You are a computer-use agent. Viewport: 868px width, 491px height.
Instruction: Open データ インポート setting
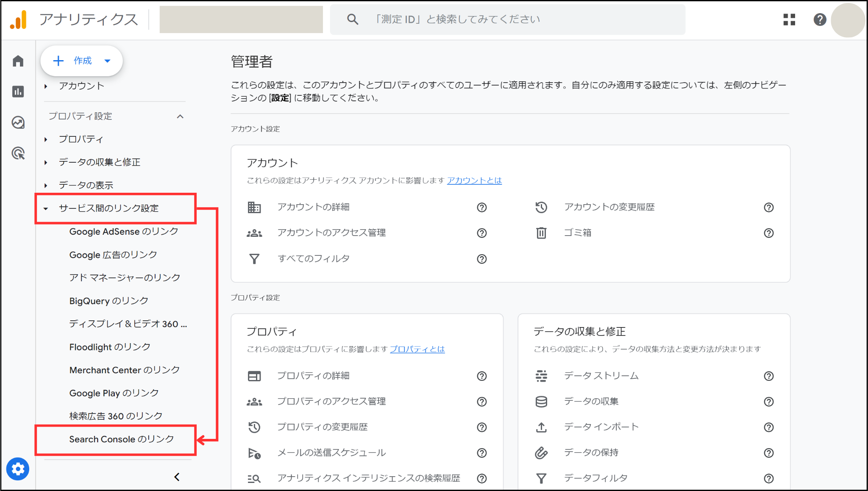click(601, 427)
